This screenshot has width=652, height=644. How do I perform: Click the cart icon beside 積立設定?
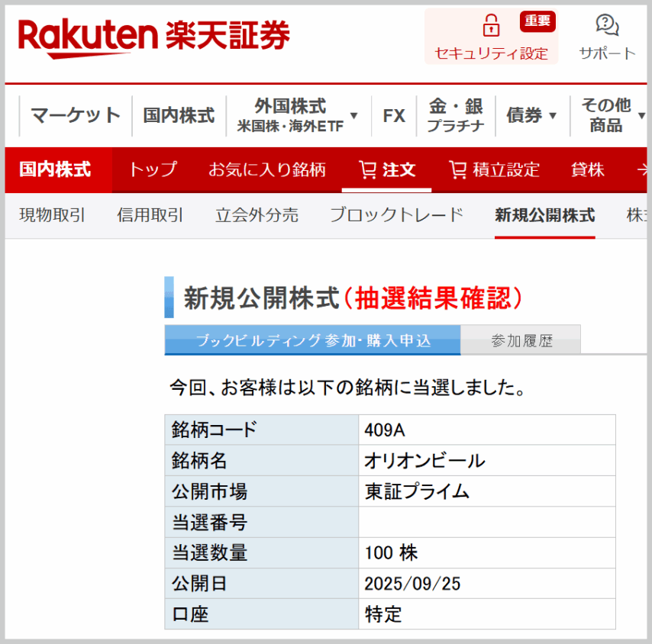coord(457,169)
